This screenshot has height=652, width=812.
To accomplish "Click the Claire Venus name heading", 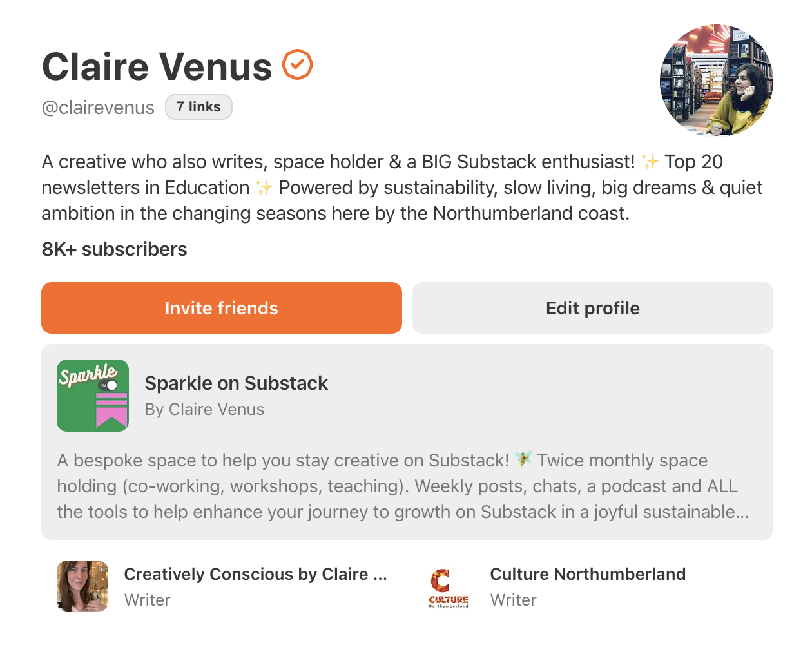I will [157, 66].
